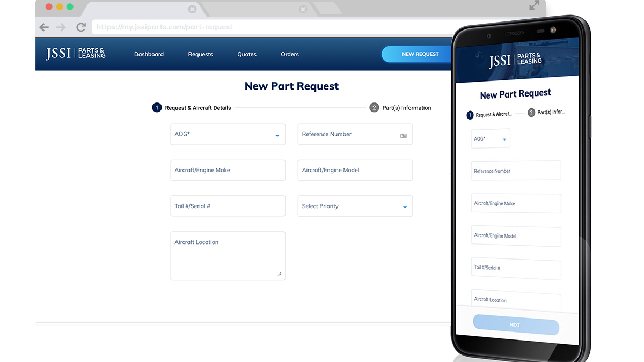Click the Aircraft Location resize handle
This screenshot has width=644, height=362.
coord(279,274)
